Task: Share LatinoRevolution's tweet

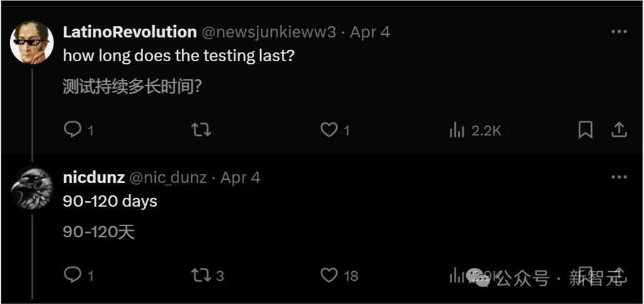Action: pos(618,130)
